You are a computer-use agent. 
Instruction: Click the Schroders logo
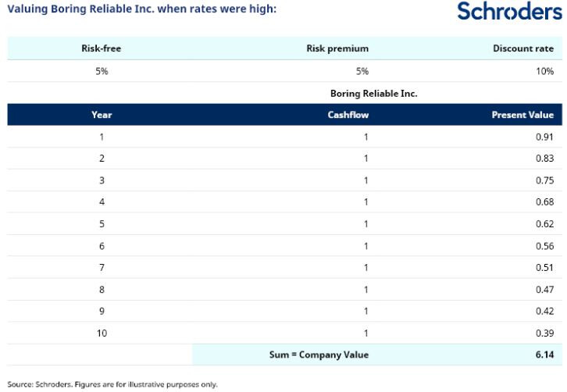(x=509, y=12)
